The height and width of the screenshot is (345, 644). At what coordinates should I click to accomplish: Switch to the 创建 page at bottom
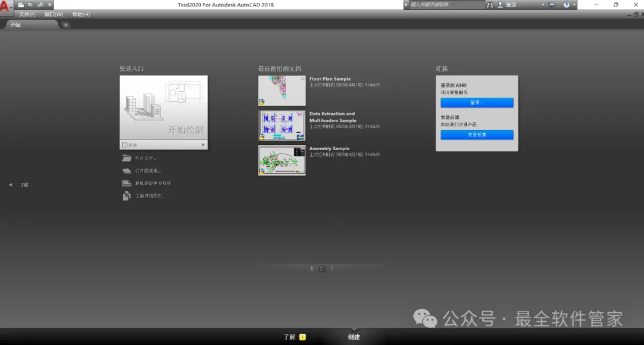pyautogui.click(x=354, y=337)
